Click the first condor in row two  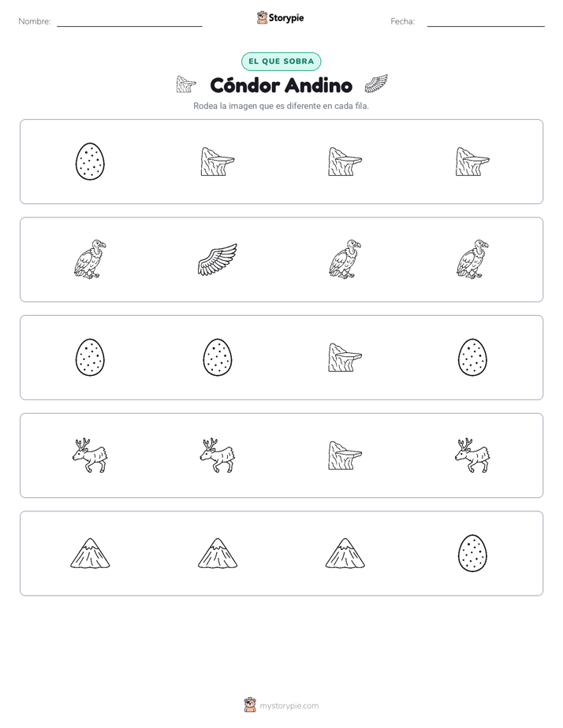click(x=90, y=259)
